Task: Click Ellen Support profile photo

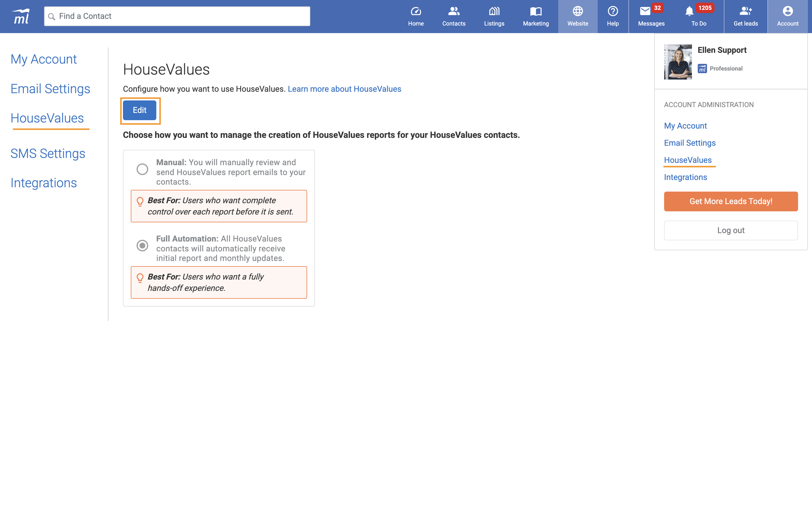Action: tap(678, 62)
